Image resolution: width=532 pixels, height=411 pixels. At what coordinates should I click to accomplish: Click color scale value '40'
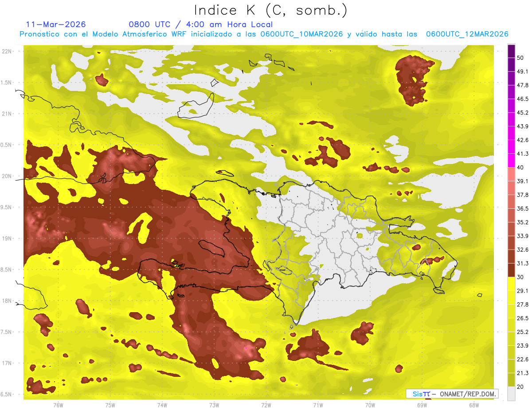click(x=520, y=168)
